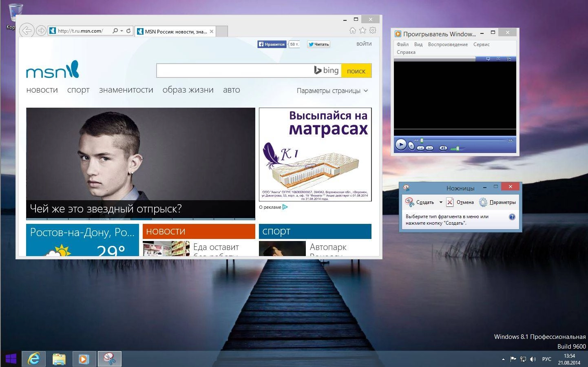Screen dimensions: 588x367
Task: Click the address bar search magnifier icon
Action: point(115,31)
